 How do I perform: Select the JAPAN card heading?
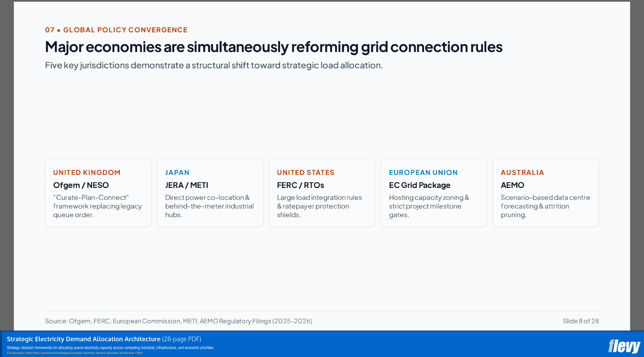tap(177, 173)
